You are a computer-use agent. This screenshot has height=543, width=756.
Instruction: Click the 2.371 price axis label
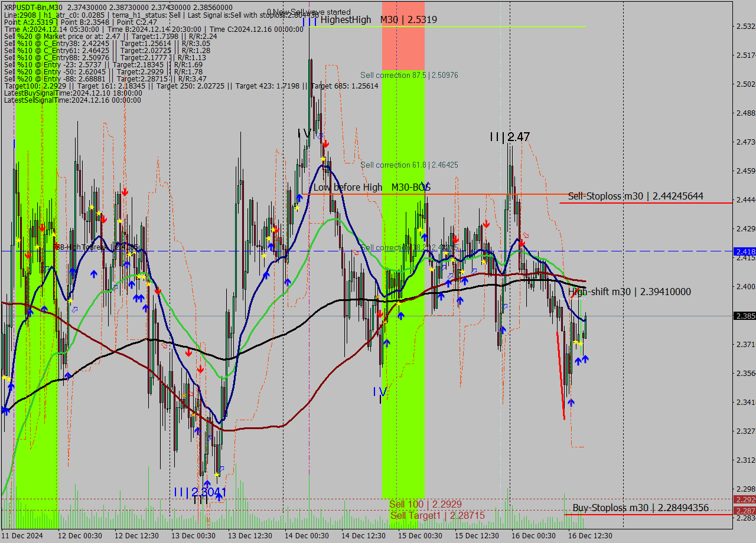tap(745, 345)
